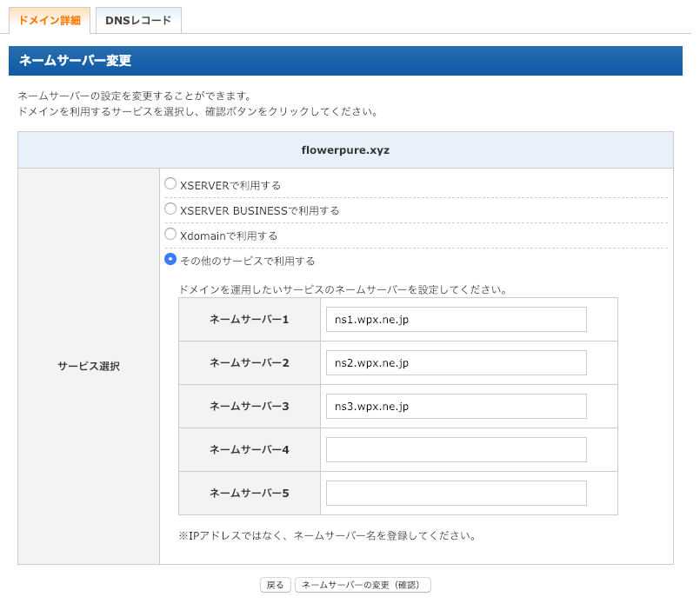Click the ネームサーバー変更 blue heading bar
Viewport: 700px width, 610px height.
tap(345, 61)
